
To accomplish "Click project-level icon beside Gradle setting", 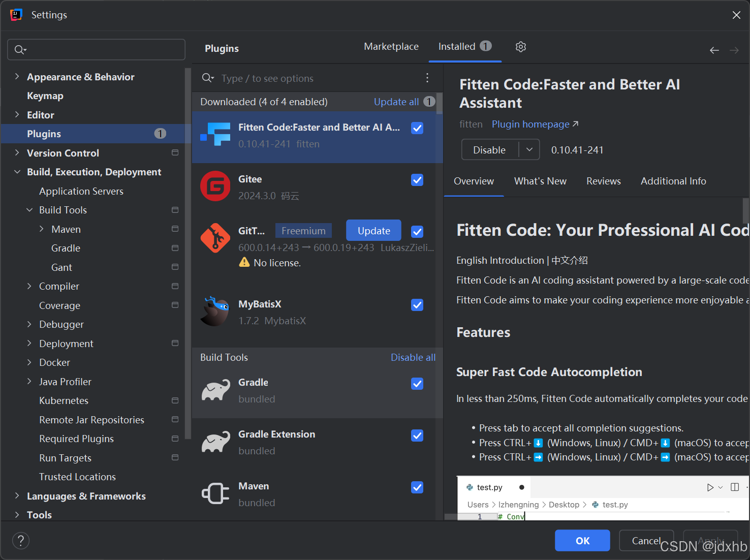I will [175, 248].
